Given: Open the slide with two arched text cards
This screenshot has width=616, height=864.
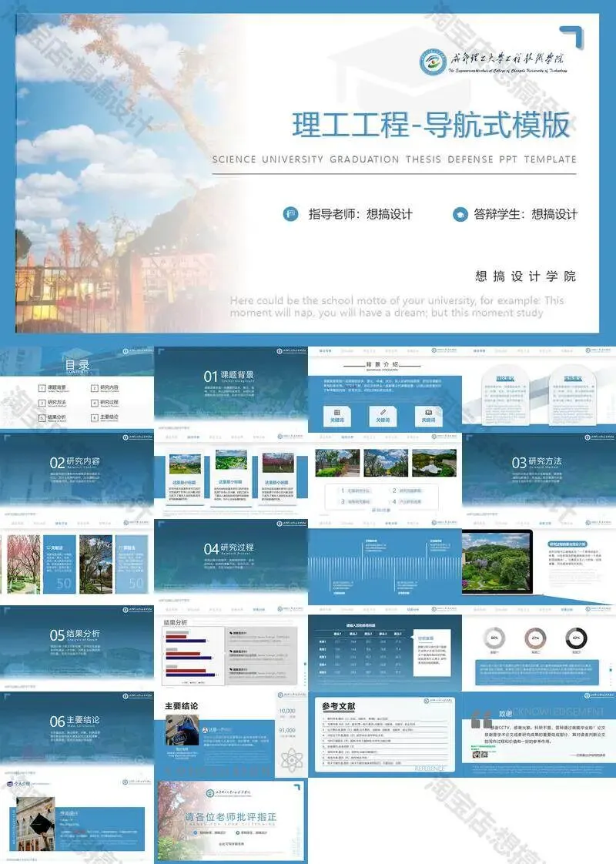Looking at the screenshot, I should click(x=539, y=388).
